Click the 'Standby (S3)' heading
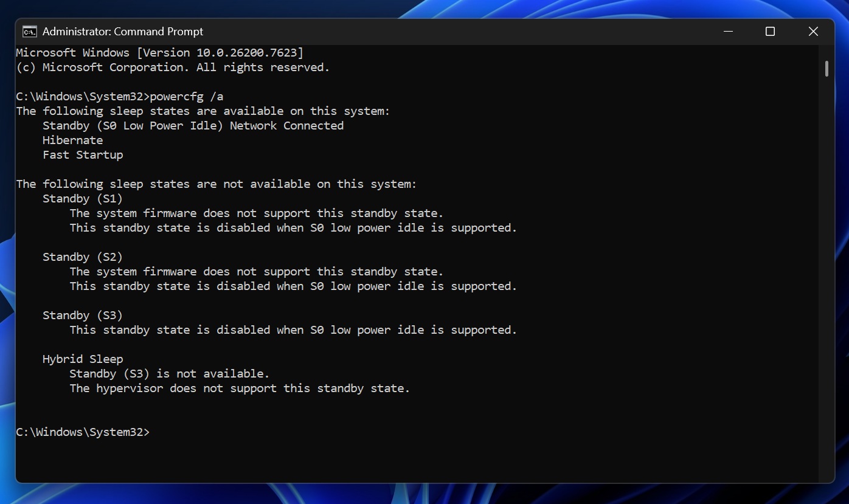849x504 pixels. point(83,316)
